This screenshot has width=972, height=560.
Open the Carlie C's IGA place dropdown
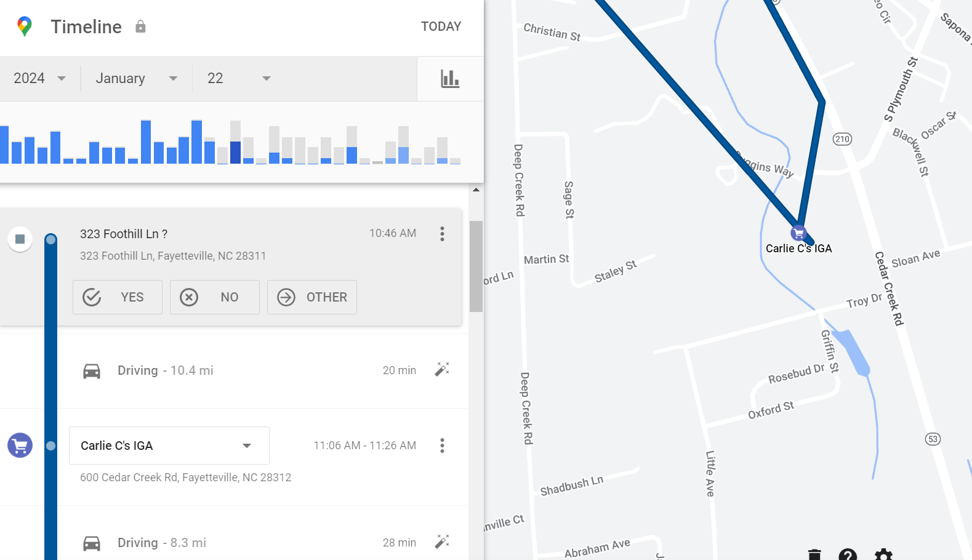point(169,446)
